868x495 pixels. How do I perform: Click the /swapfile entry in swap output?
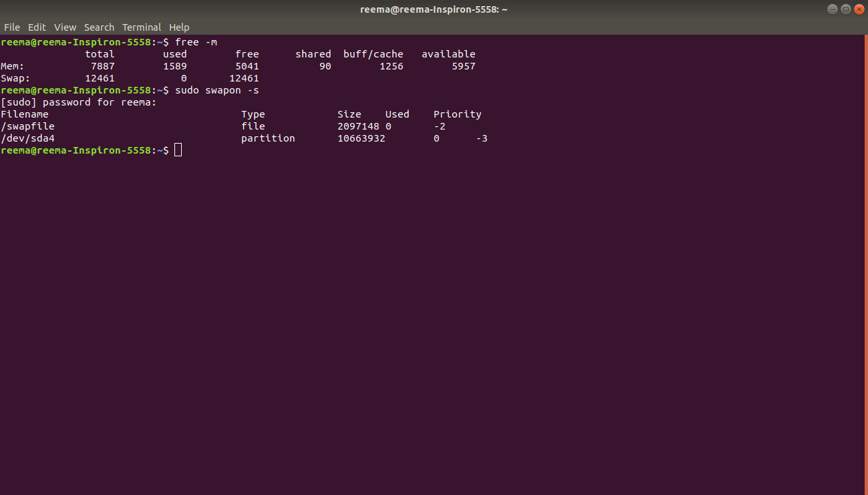pos(27,126)
